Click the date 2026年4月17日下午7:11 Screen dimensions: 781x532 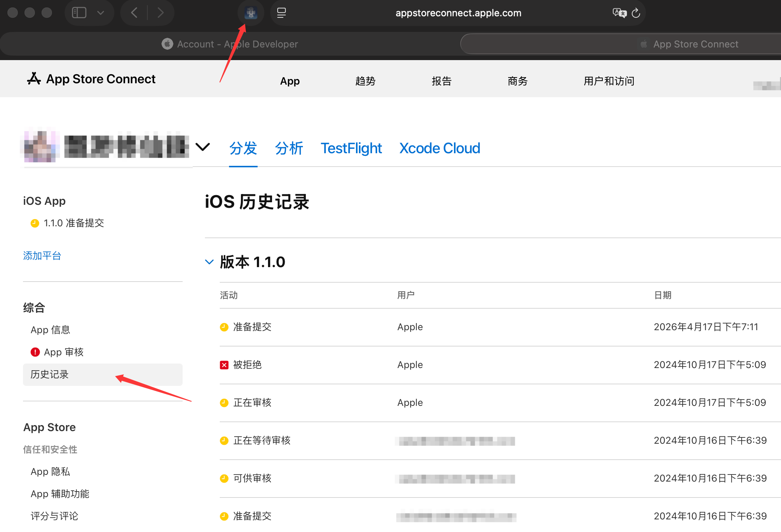pyautogui.click(x=706, y=327)
